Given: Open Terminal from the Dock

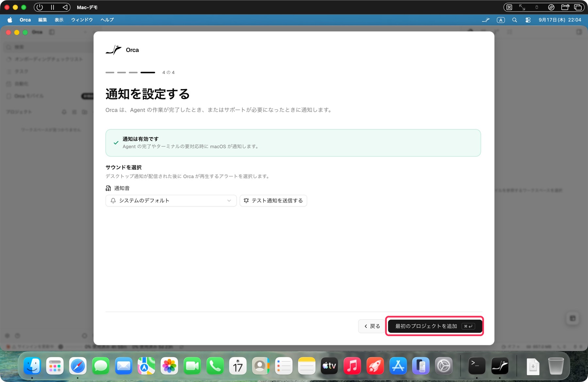Looking at the screenshot, I should [477, 366].
